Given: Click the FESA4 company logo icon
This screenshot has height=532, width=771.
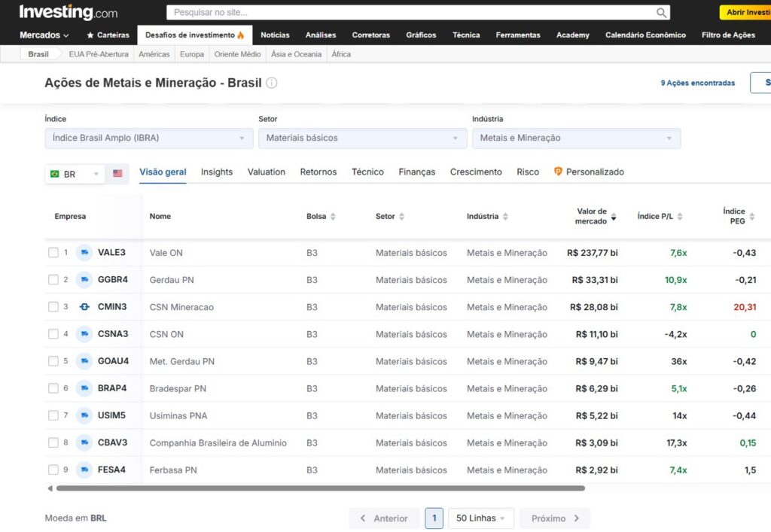Looking at the screenshot, I should (84, 470).
